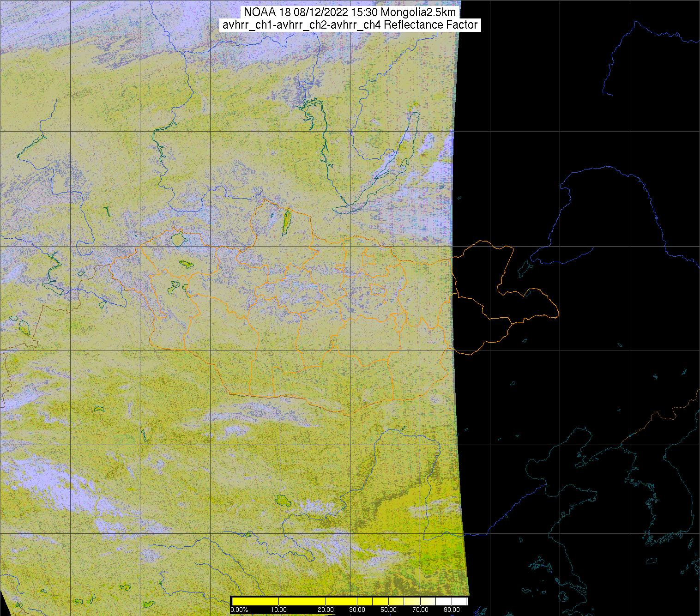The height and width of the screenshot is (616, 700).
Task: Click the 0.00% label on color scale
Action: pos(239,610)
